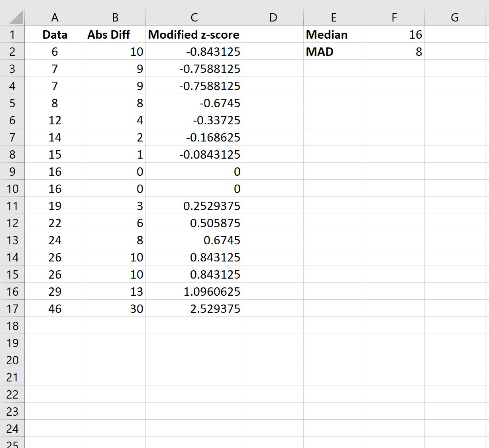This screenshot has height=448, width=489.
Task: Click the Select All triangle corner button
Action: pos(12,17)
